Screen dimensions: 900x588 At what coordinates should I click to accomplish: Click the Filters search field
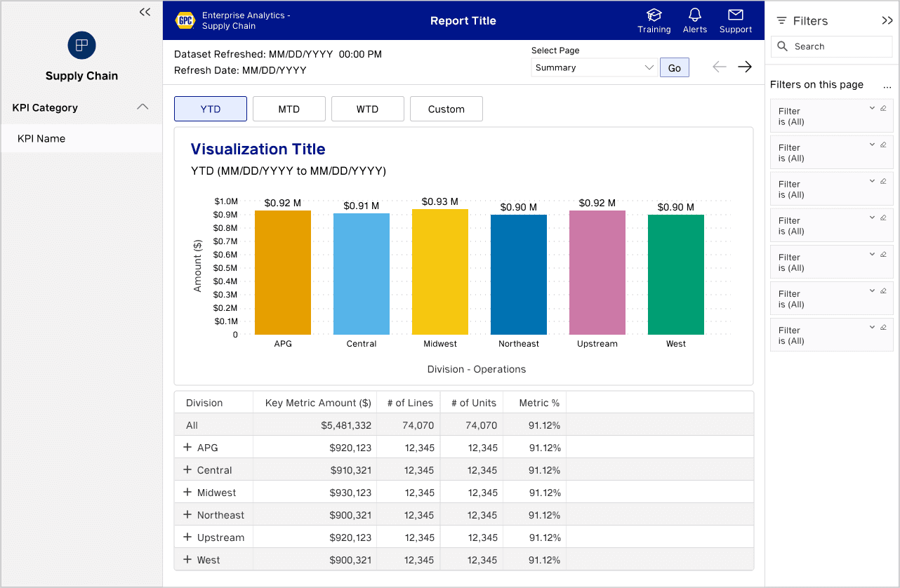[831, 46]
